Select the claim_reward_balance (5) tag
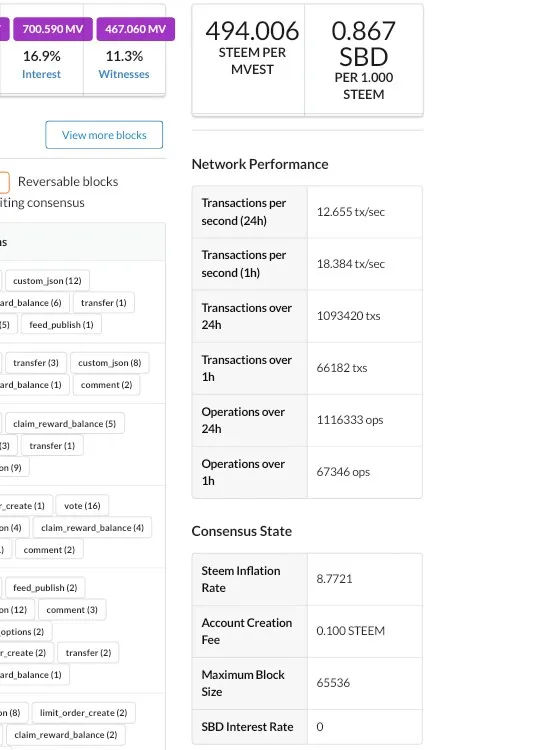This screenshot has height=750, width=540. (x=65, y=424)
